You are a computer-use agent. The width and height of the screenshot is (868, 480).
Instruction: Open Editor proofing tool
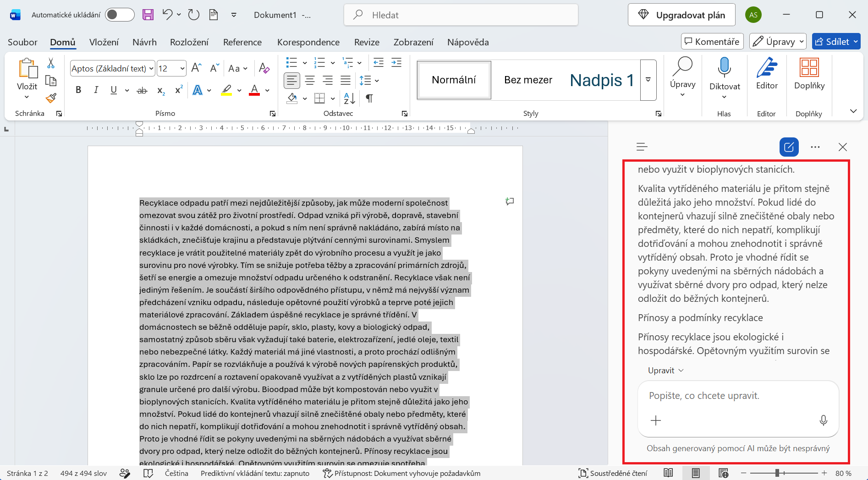(767, 74)
